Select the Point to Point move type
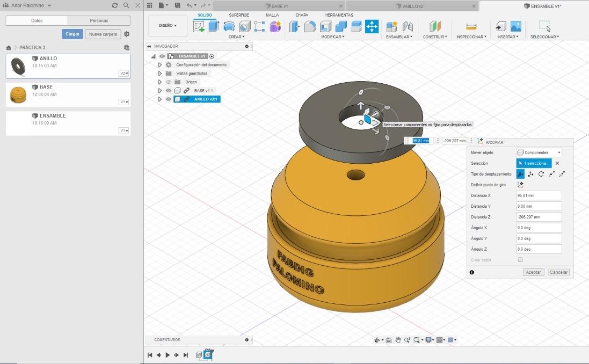 552,174
